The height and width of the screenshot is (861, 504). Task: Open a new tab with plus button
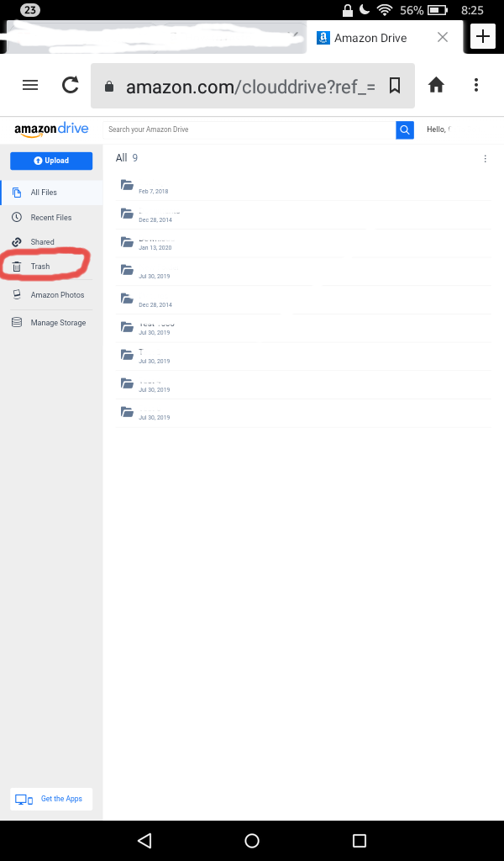[482, 37]
